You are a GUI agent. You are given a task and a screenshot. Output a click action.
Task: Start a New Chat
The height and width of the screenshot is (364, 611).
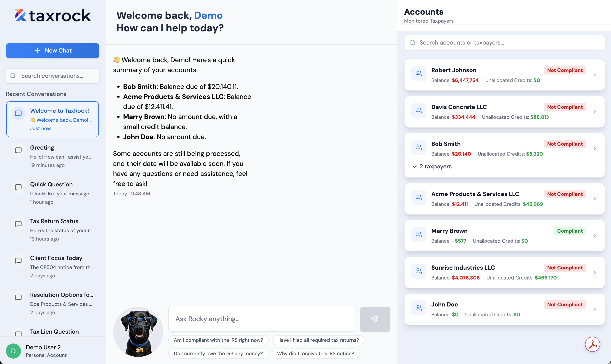point(53,51)
